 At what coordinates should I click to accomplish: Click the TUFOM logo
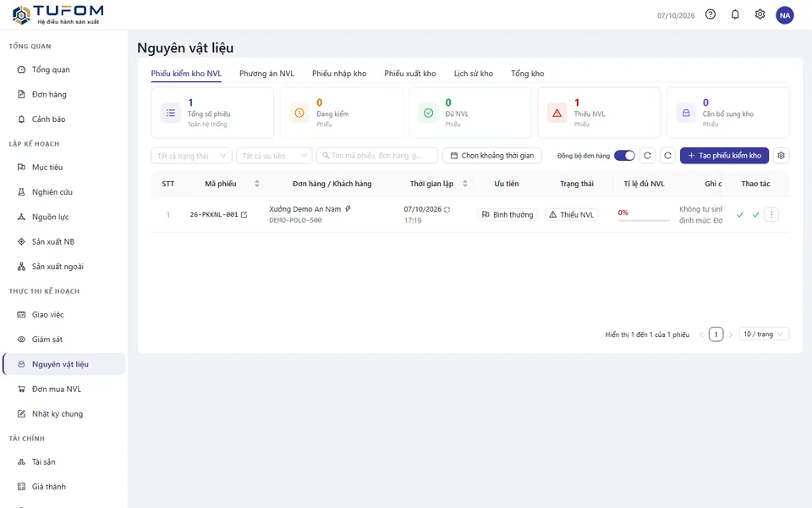[58, 14]
